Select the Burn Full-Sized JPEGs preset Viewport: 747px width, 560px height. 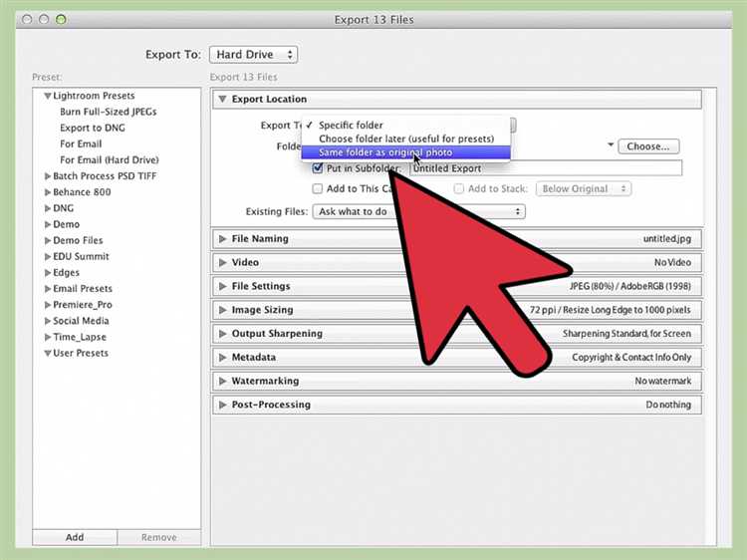pyautogui.click(x=109, y=112)
